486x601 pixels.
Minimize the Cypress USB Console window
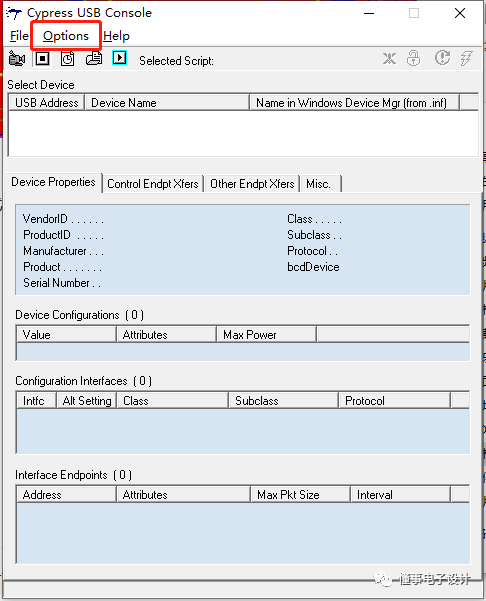pos(369,13)
